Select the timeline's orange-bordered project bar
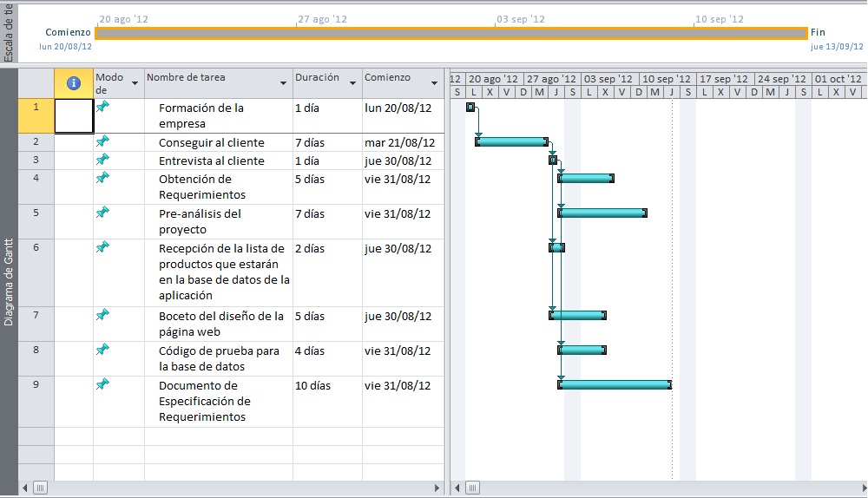The image size is (868, 498). pyautogui.click(x=451, y=33)
